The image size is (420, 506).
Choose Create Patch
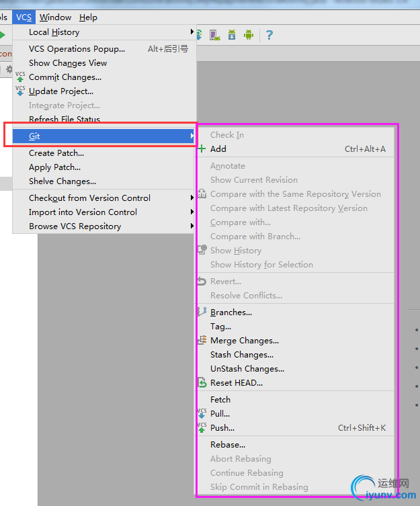[104, 153]
